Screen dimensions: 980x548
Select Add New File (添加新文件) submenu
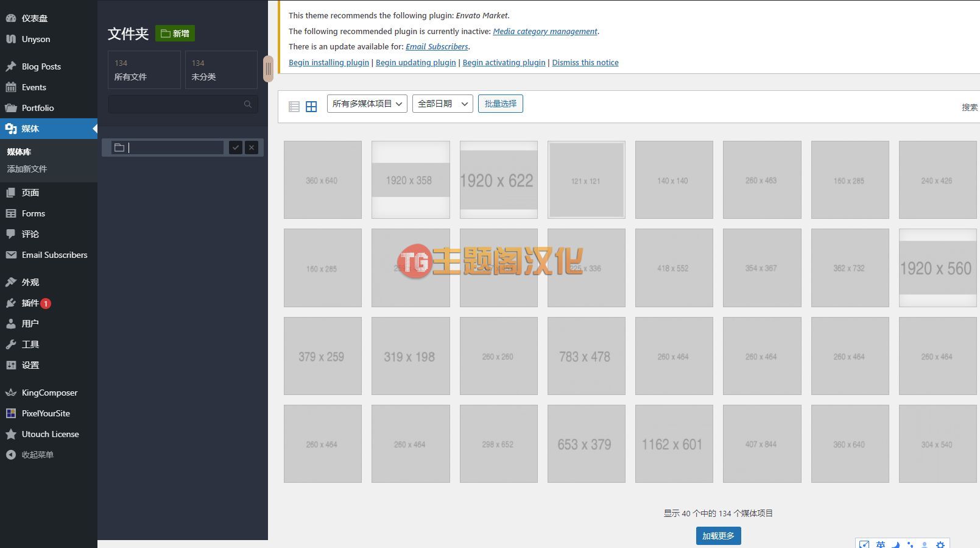(27, 169)
